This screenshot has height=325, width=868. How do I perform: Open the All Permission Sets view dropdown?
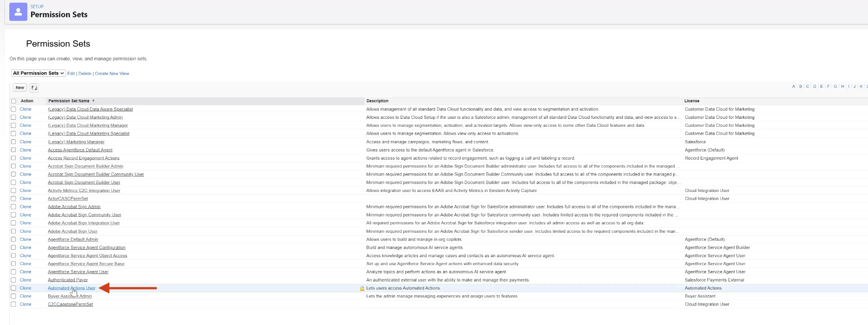click(39, 73)
